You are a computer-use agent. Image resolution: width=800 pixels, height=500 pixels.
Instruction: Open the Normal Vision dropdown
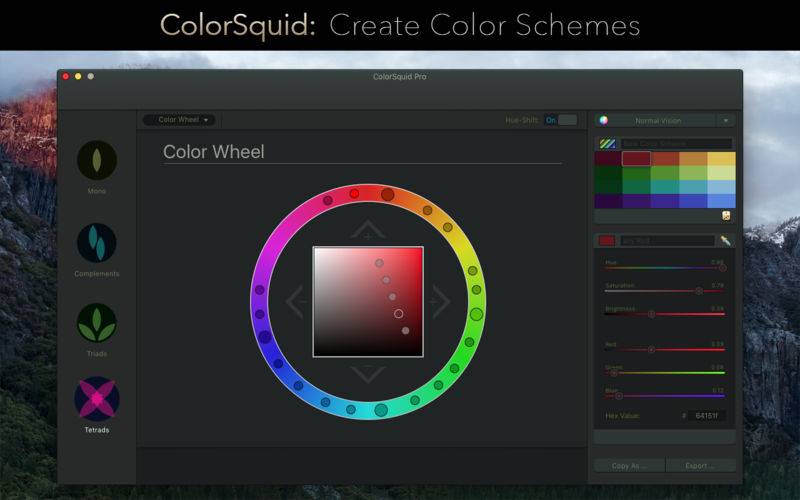pyautogui.click(x=665, y=120)
